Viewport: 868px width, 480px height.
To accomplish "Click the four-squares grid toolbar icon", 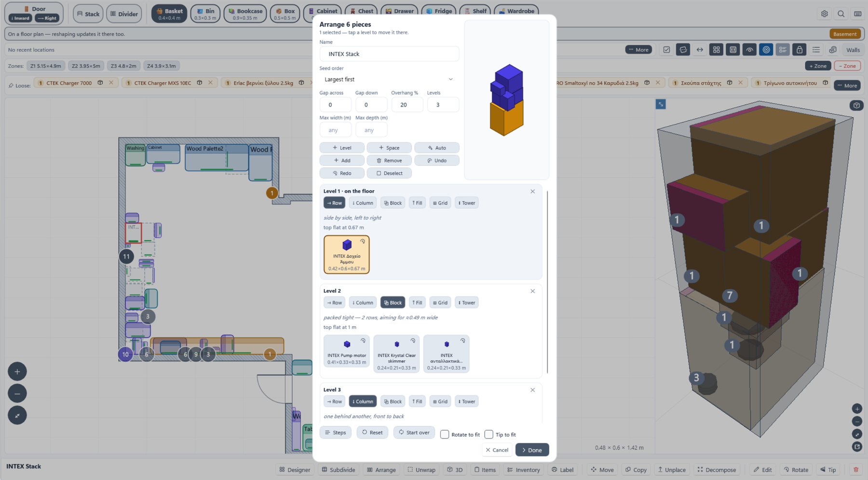I will tap(716, 50).
